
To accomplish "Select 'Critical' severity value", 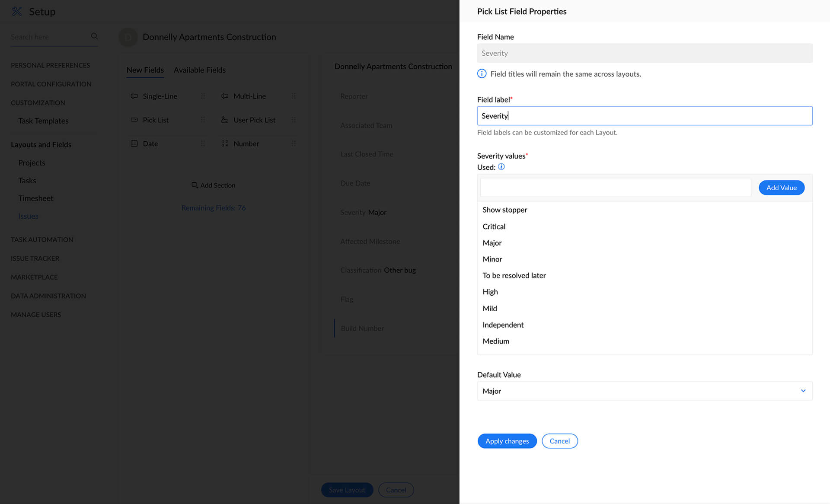I will 494,226.
